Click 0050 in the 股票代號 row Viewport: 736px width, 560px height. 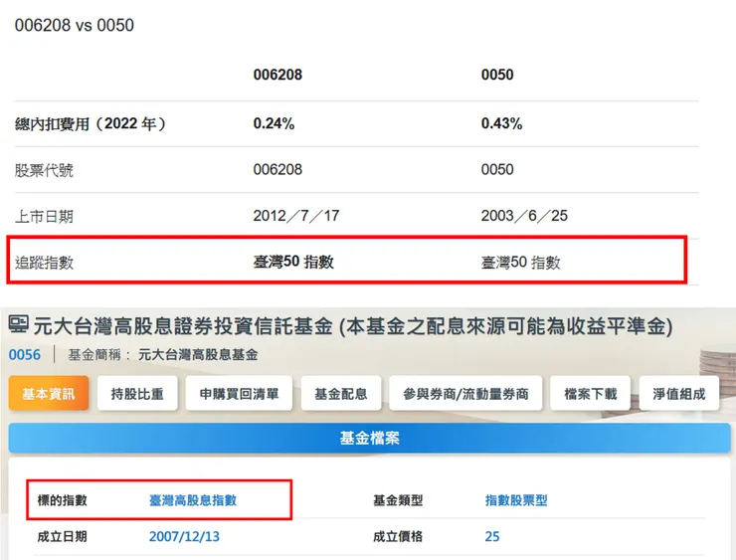click(x=497, y=169)
